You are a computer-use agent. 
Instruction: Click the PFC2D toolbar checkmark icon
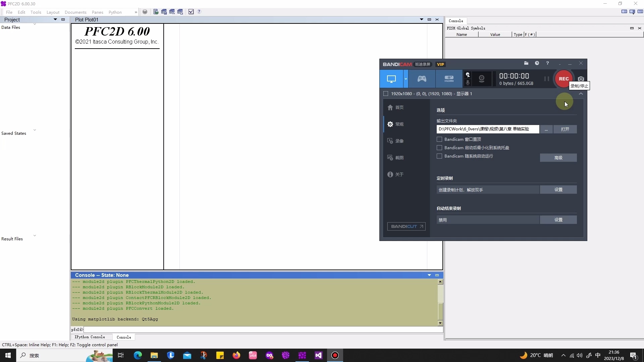tap(191, 12)
